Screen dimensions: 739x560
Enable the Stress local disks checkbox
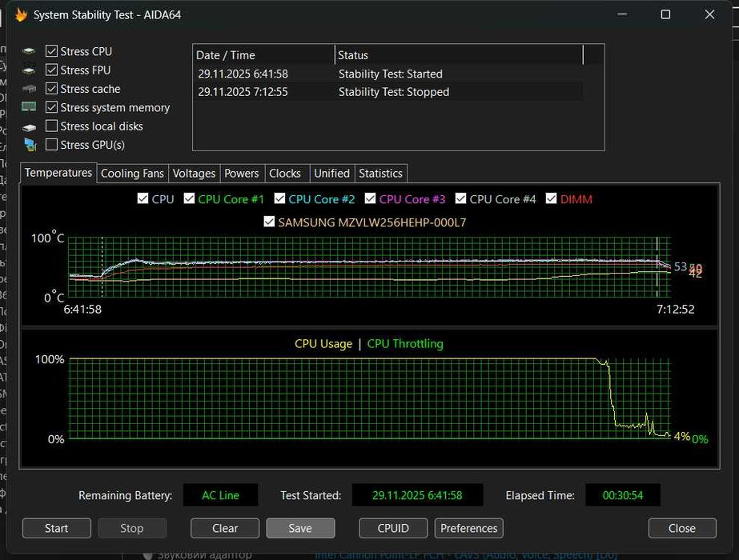click(x=52, y=126)
